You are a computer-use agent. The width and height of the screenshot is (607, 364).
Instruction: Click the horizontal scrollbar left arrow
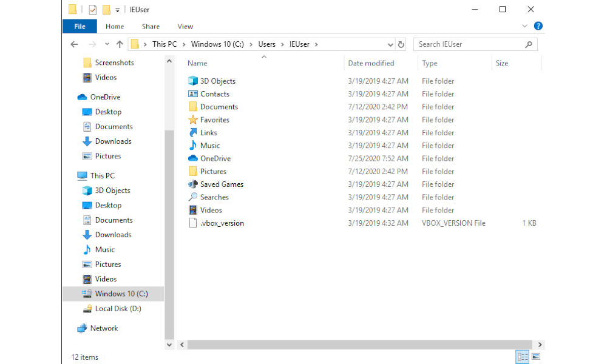(182, 345)
